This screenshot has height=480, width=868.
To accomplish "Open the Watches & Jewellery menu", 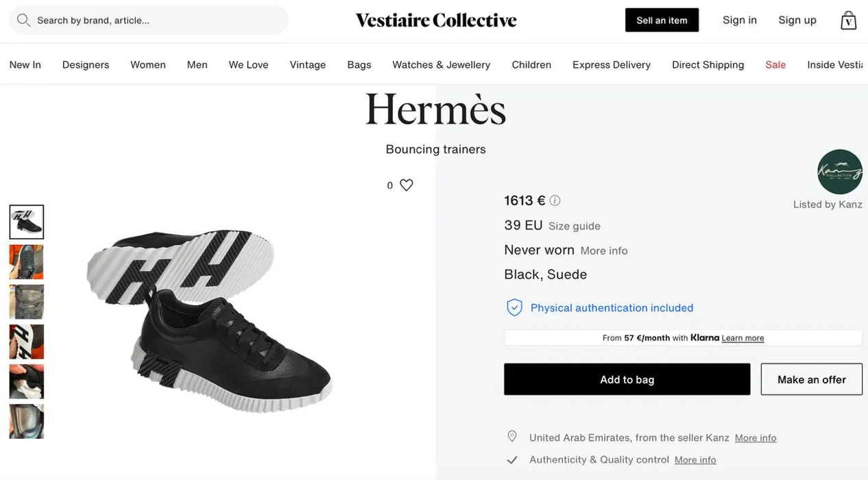I will 441,64.
